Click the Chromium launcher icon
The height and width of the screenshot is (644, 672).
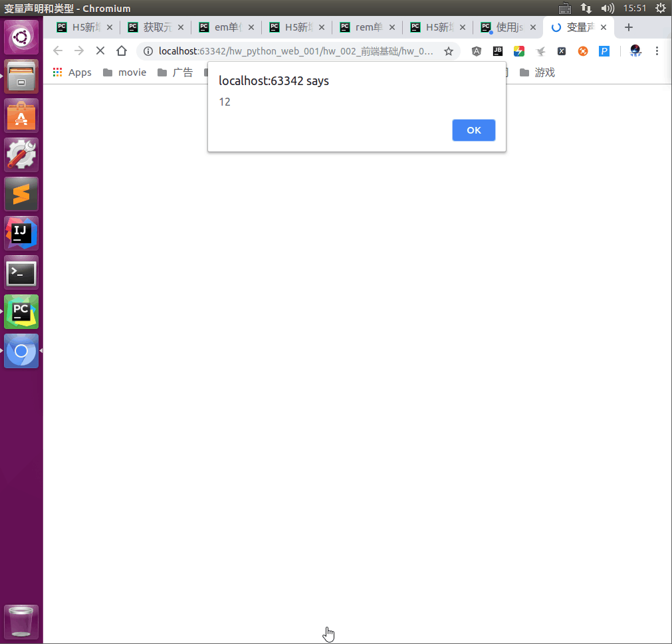point(21,351)
